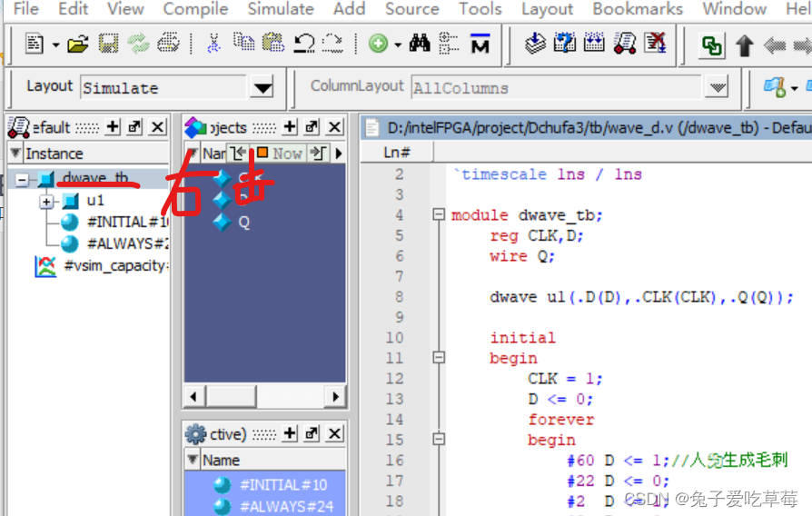
Task: Click the Save floppy disk icon
Action: coord(108,44)
